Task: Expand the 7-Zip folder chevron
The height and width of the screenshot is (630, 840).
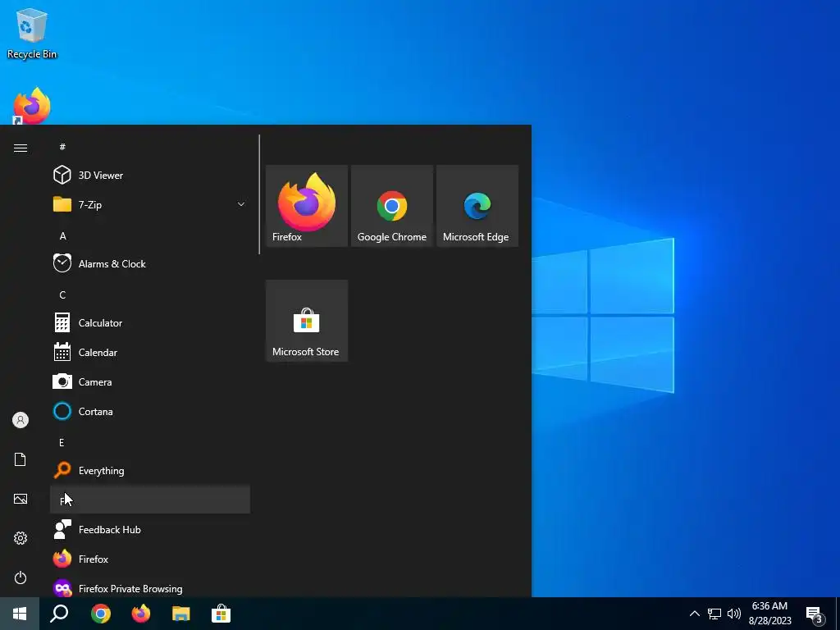Action: [x=241, y=204]
